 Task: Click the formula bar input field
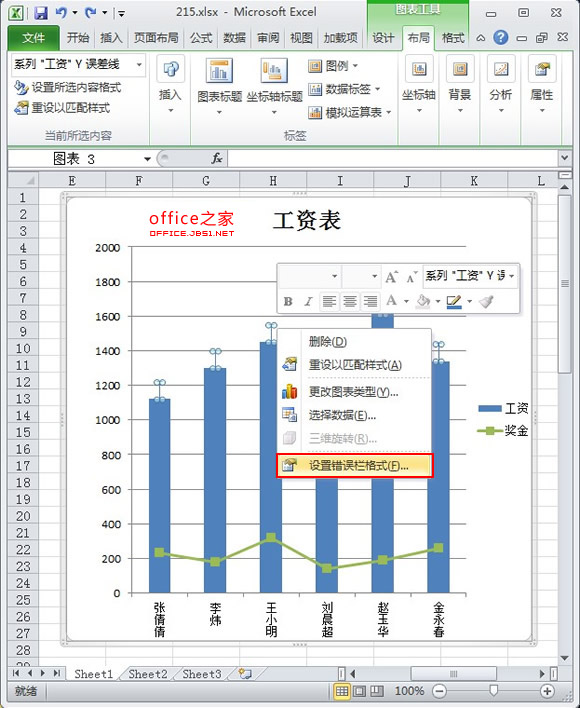coord(393,158)
